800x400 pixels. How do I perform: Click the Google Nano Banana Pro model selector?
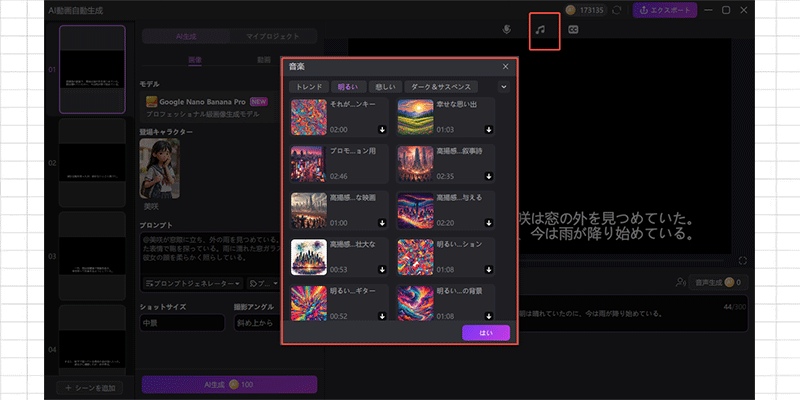click(210, 107)
